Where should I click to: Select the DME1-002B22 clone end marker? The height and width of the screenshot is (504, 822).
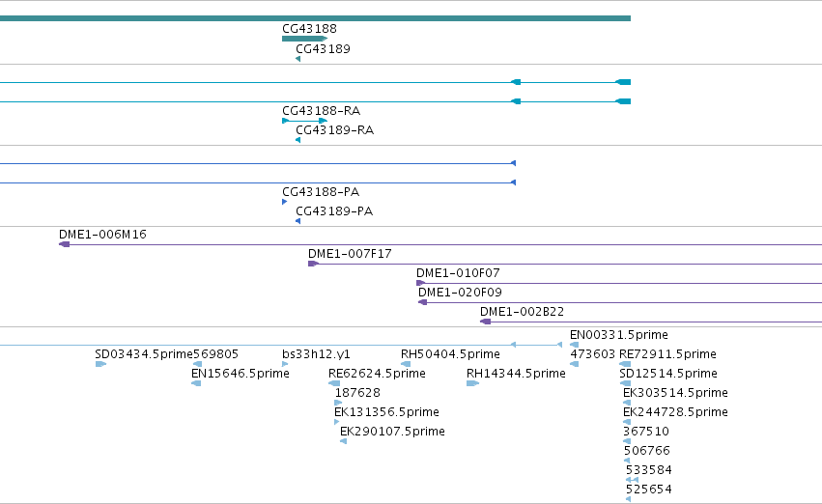tap(486, 322)
